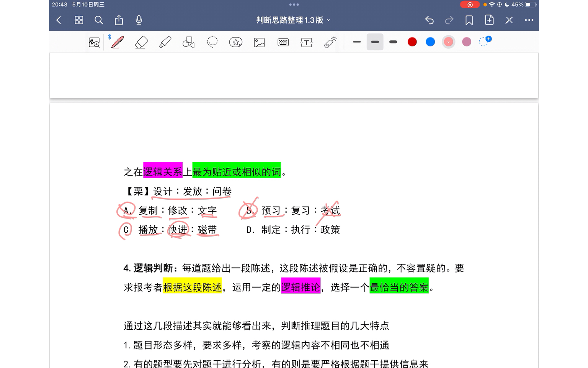Viewport: 588px width, 368px height.
Task: Select the Lasso tool
Action: (x=212, y=42)
